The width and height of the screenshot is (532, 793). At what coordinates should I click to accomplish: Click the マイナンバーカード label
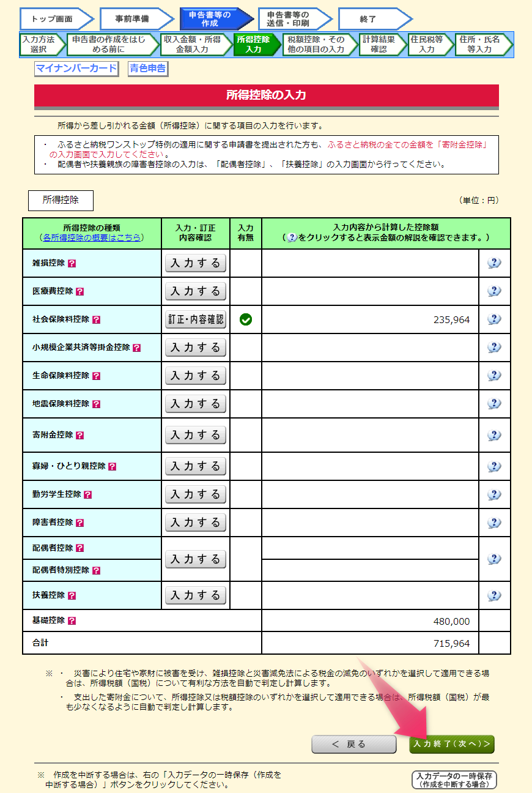pyautogui.click(x=76, y=69)
